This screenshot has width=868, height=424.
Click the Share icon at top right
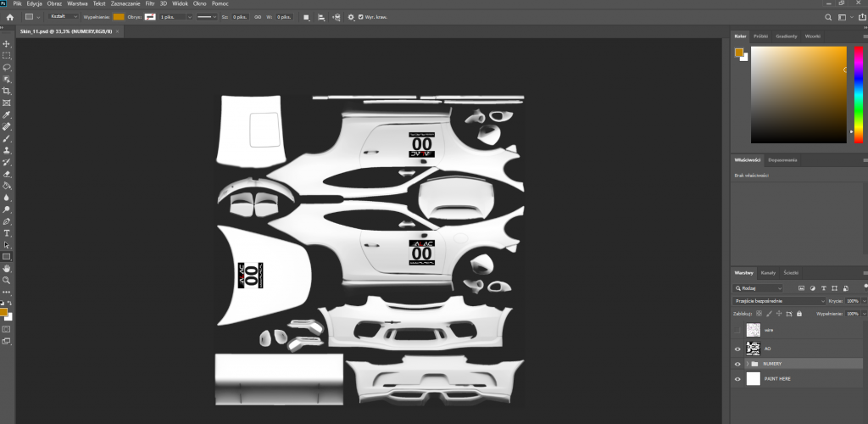pyautogui.click(x=862, y=17)
